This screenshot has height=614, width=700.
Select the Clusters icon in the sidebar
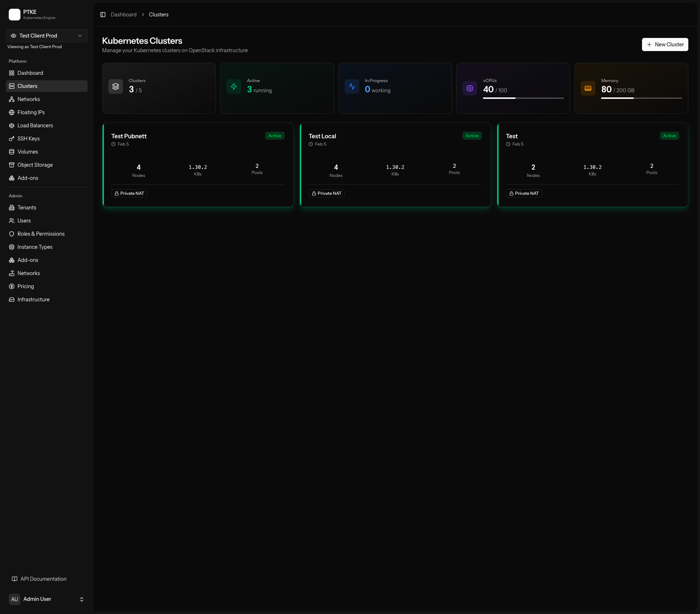(12, 86)
